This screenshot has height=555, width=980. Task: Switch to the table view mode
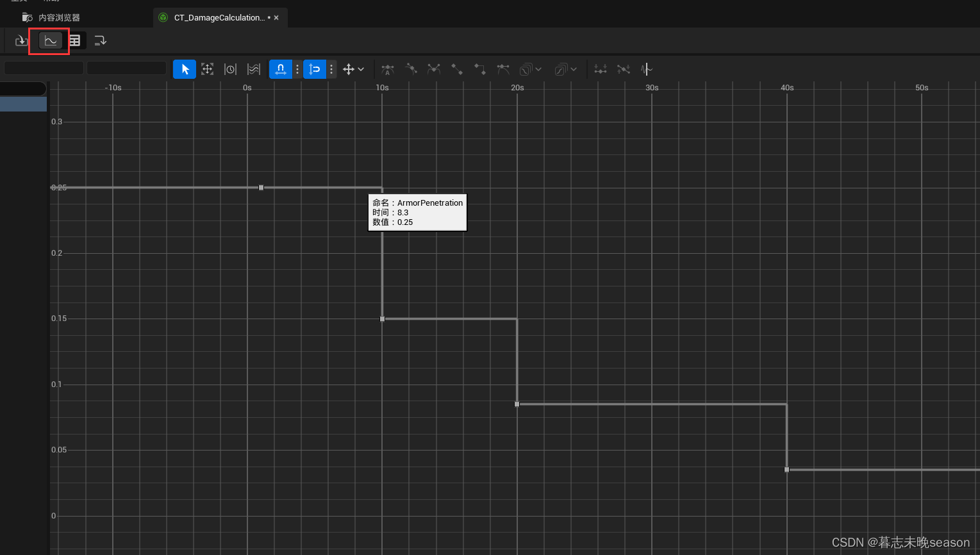(x=74, y=40)
